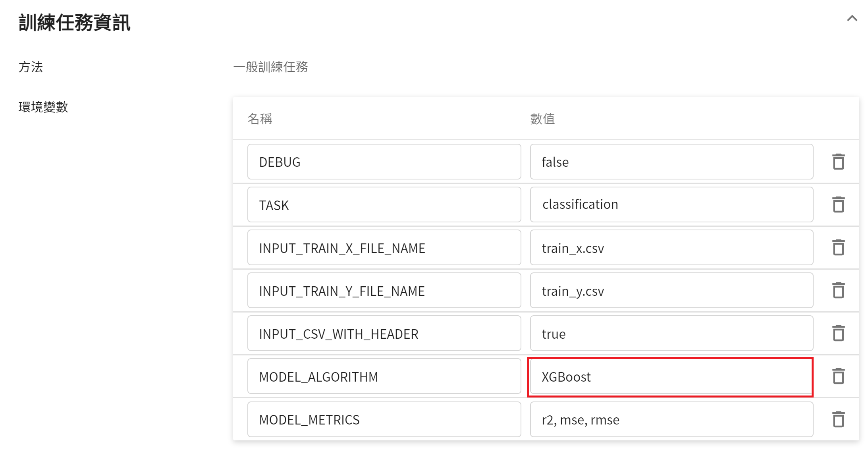This screenshot has width=868, height=465.
Task: Edit the XGBoost algorithm value field
Action: click(x=671, y=376)
